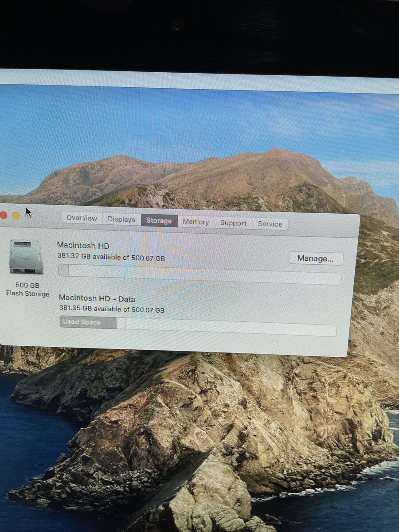The width and height of the screenshot is (399, 532).
Task: Click the free space area of Macintosh HD bar
Action: [231, 276]
